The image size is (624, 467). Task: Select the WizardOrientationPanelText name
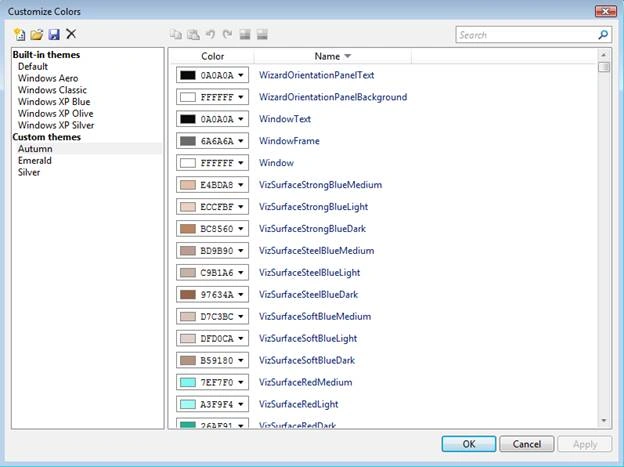[316, 75]
